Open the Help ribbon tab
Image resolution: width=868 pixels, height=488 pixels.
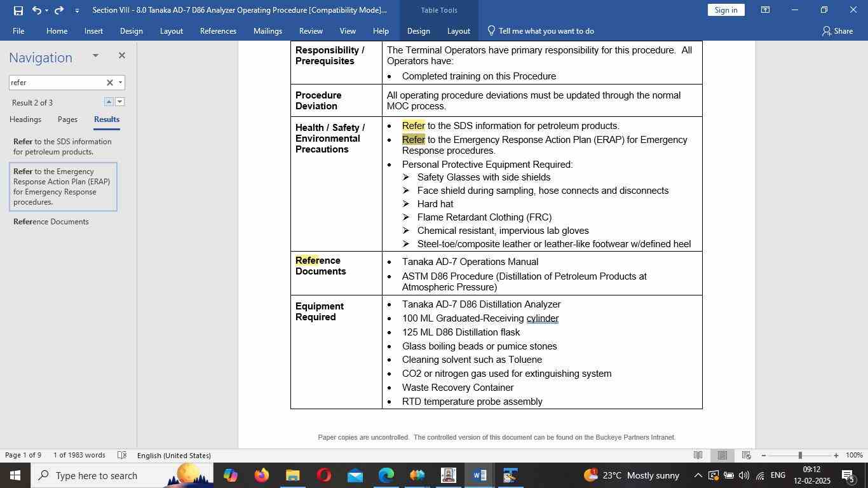pos(381,30)
